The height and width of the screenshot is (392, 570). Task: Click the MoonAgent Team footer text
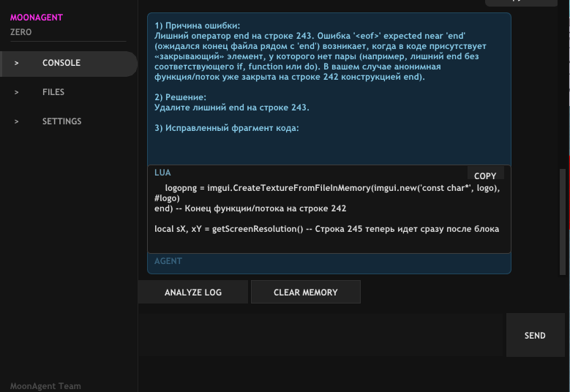point(45,386)
